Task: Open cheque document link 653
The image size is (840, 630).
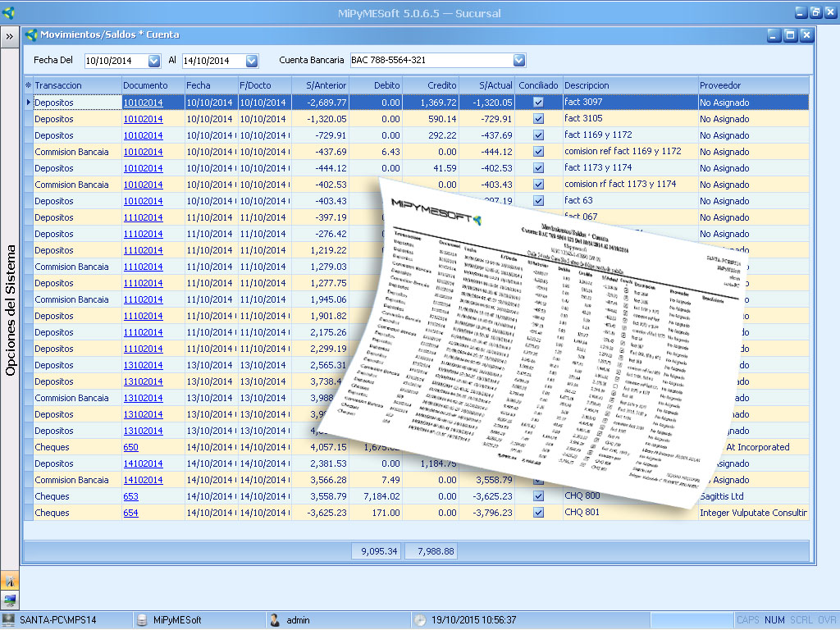Action: point(130,496)
